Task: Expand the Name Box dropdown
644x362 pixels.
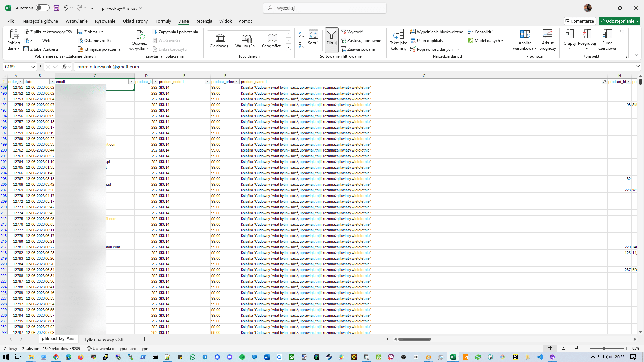Action: click(33, 67)
